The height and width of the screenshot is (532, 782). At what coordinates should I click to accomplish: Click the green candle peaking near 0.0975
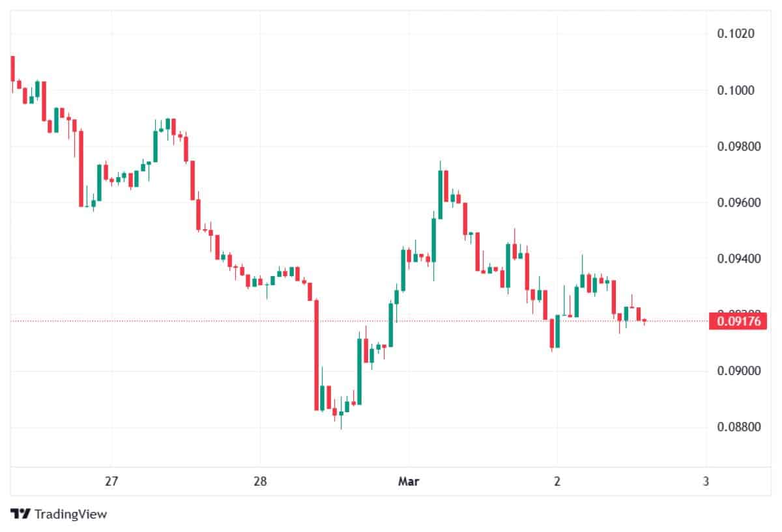440,194
